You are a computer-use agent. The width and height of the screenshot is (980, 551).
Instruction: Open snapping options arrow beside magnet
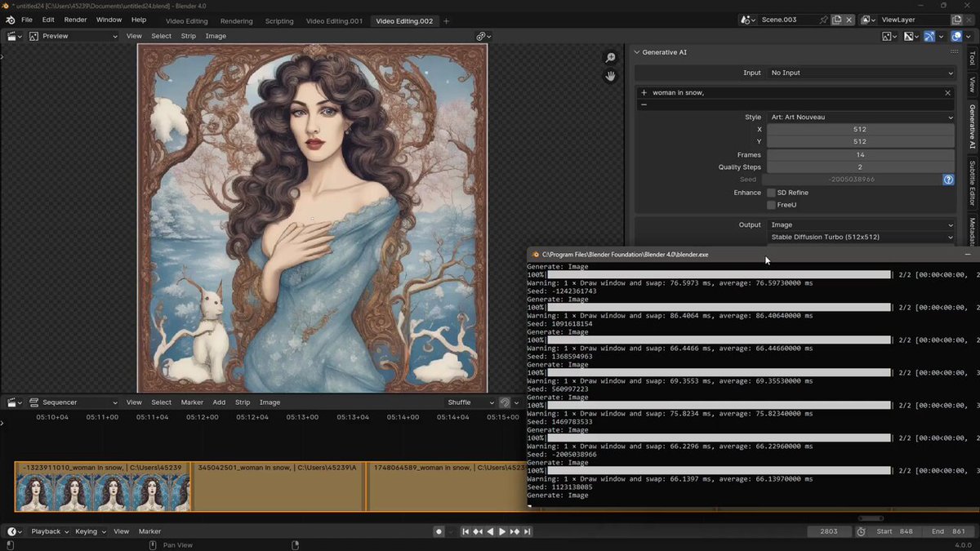(x=516, y=402)
